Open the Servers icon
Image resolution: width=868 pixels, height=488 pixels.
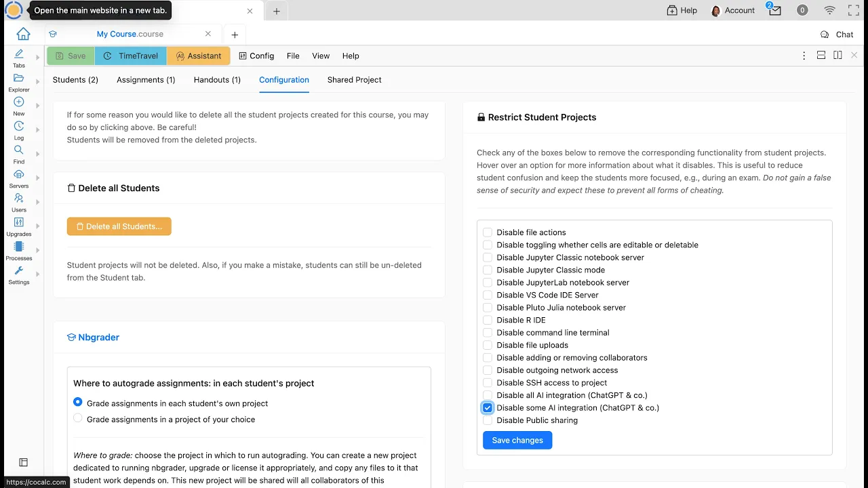(x=19, y=178)
